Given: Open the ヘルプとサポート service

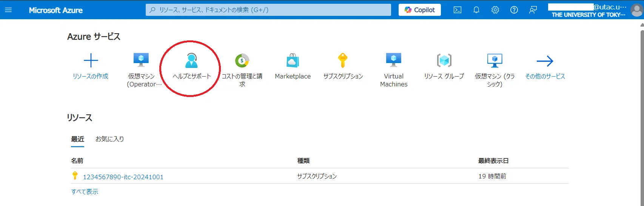Looking at the screenshot, I should [191, 61].
